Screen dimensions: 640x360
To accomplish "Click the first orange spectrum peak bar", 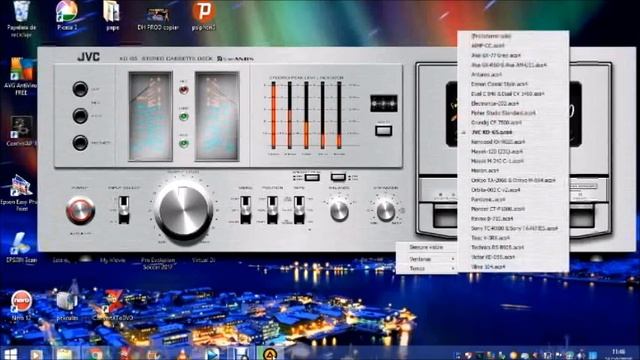I will pos(273,116).
